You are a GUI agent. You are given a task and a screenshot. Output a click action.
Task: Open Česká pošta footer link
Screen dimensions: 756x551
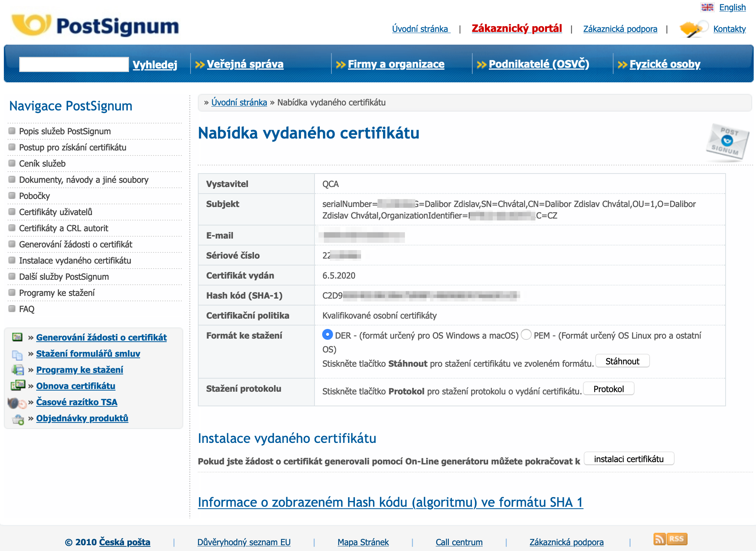(125, 542)
